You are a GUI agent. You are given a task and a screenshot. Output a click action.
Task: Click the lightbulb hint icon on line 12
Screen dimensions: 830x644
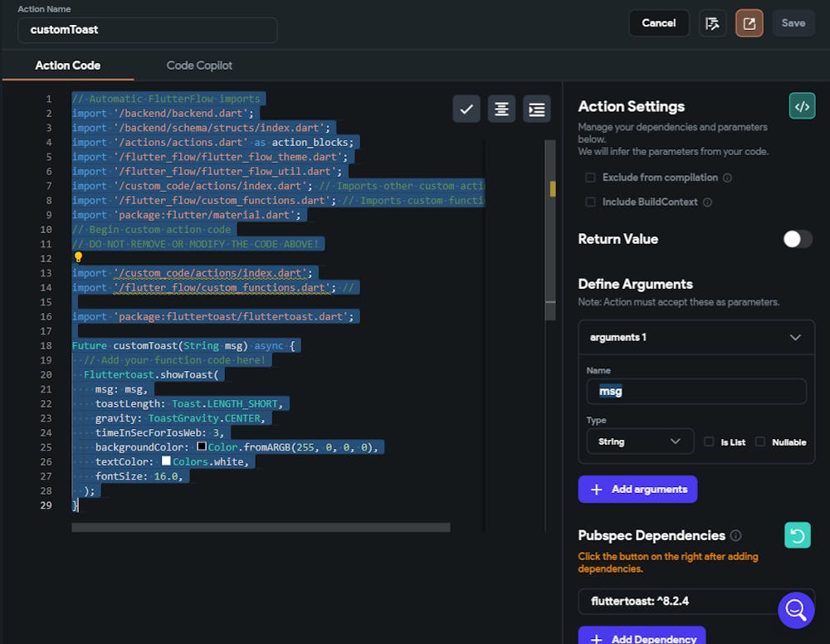79,257
